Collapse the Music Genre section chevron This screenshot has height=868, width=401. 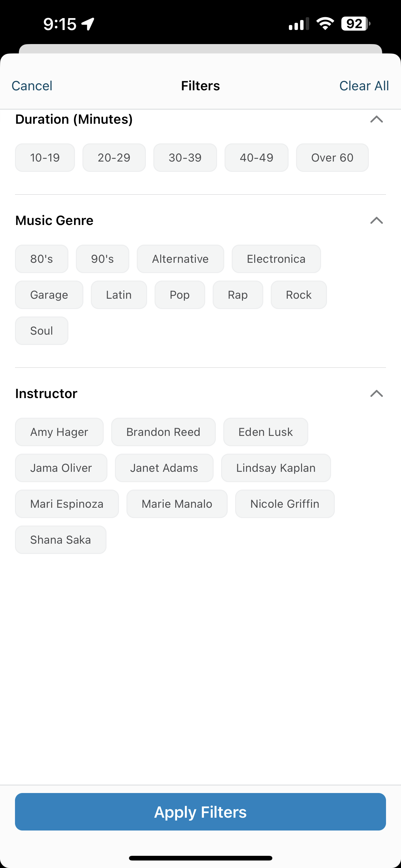376,220
